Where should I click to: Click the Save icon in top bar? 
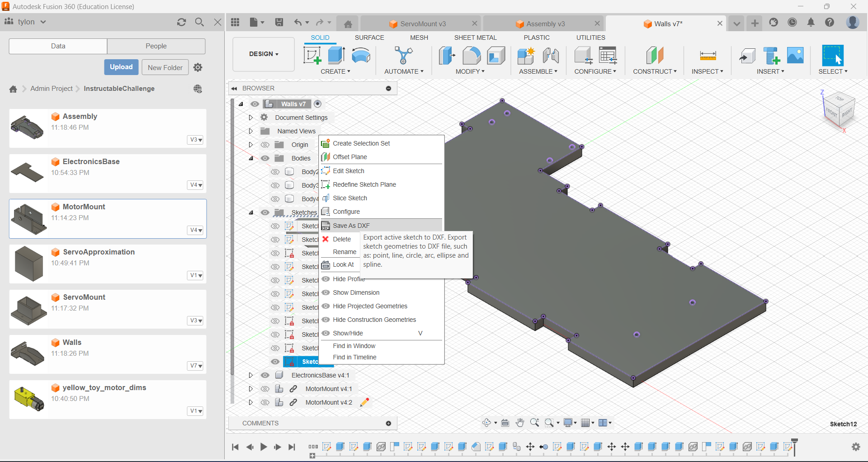tap(279, 22)
